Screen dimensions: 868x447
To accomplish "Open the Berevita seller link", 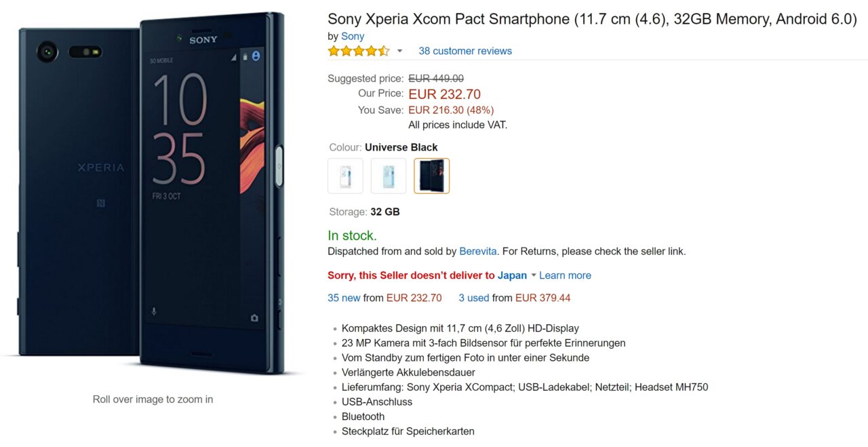I will point(478,251).
